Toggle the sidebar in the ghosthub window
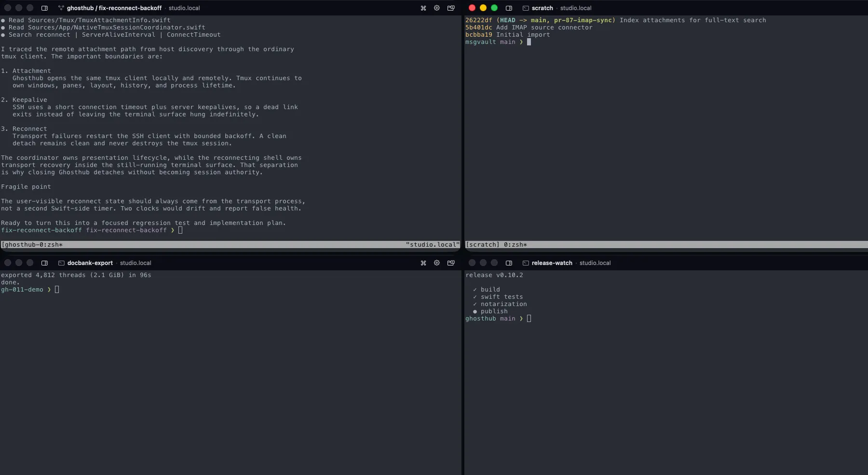This screenshot has height=475, width=868. [44, 8]
